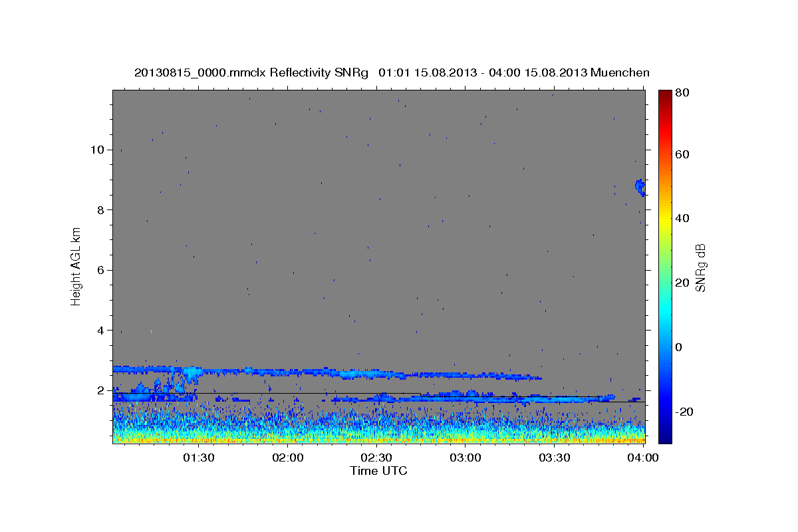Click the height tick label 4

click(x=100, y=331)
